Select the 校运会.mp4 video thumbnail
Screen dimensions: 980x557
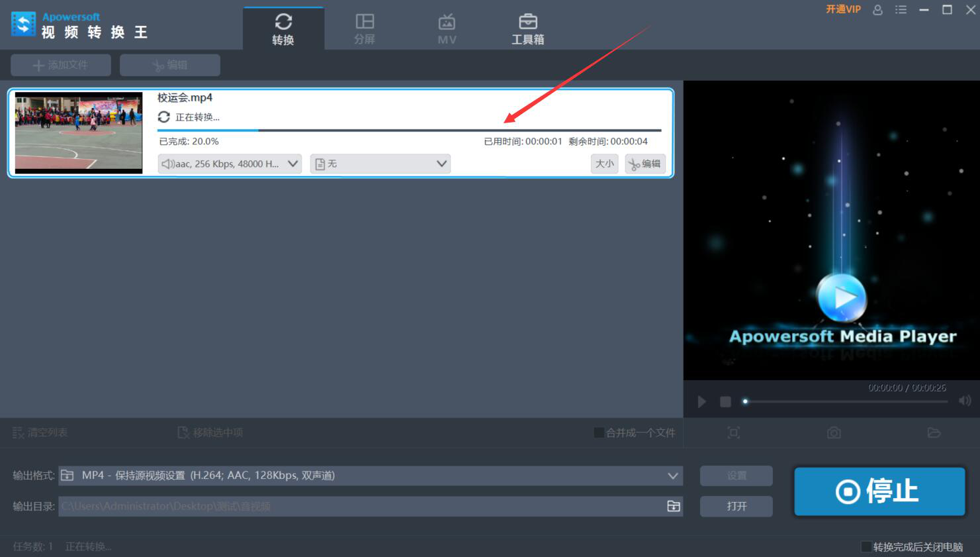point(79,132)
